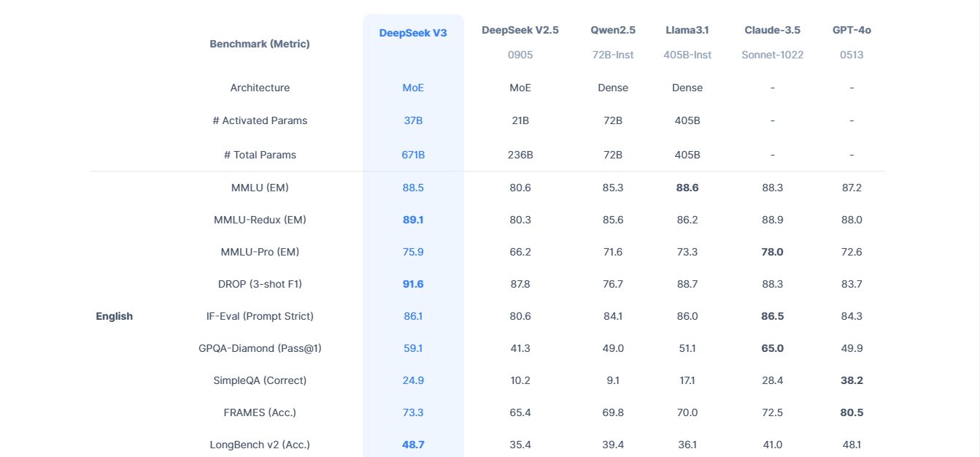This screenshot has height=457, width=980.
Task: Select the Llama3.1 column header
Action: pos(687,30)
